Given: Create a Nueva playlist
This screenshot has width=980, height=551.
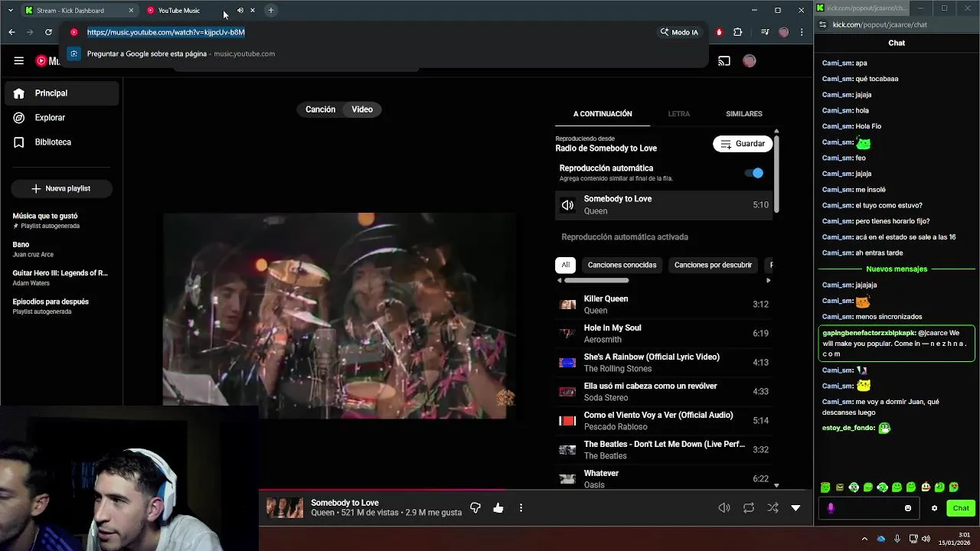Looking at the screenshot, I should click(x=61, y=188).
